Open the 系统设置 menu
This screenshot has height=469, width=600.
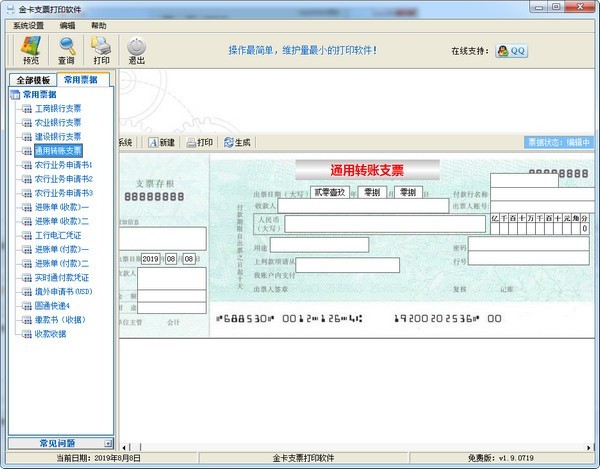click(x=28, y=25)
